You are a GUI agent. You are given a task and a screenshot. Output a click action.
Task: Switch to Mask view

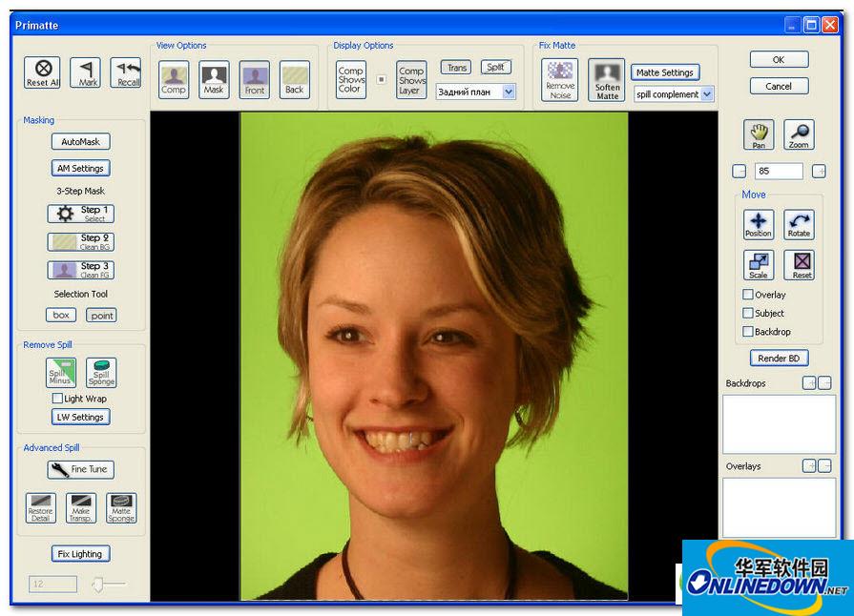pyautogui.click(x=214, y=79)
